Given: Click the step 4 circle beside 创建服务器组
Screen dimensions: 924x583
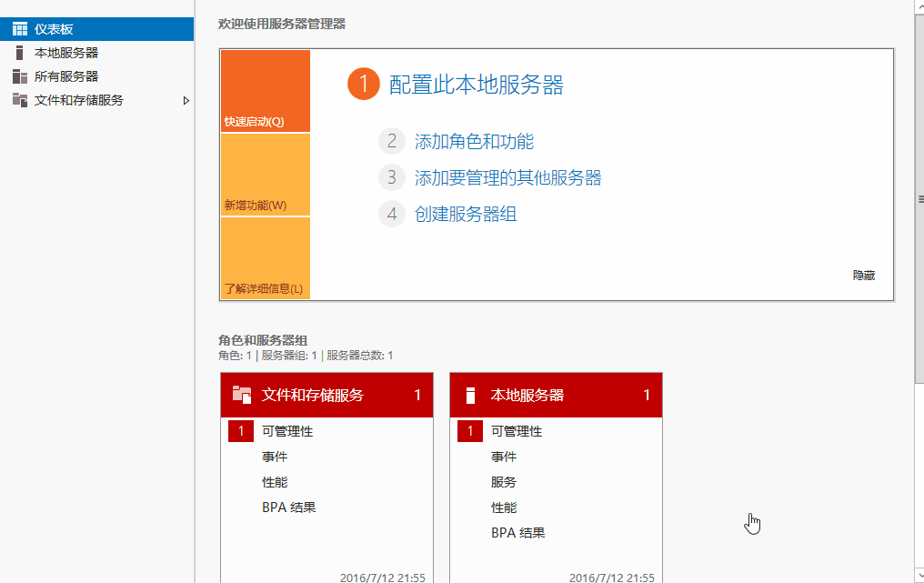Looking at the screenshot, I should pos(392,214).
